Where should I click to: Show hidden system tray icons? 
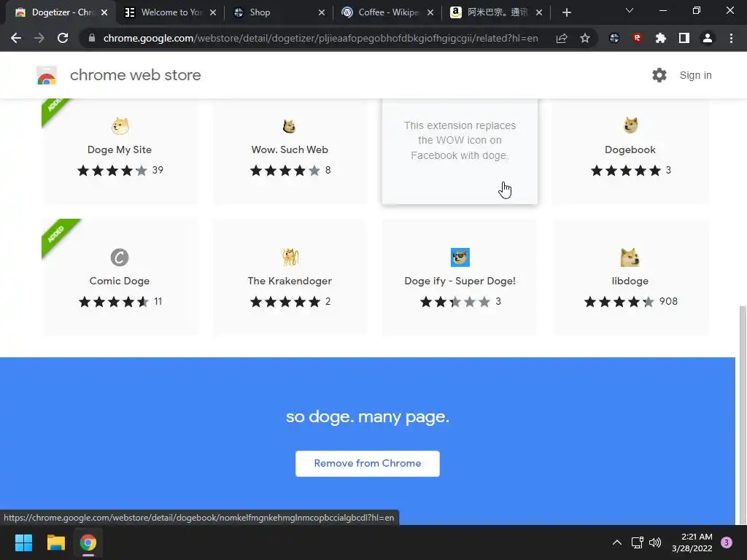617,542
